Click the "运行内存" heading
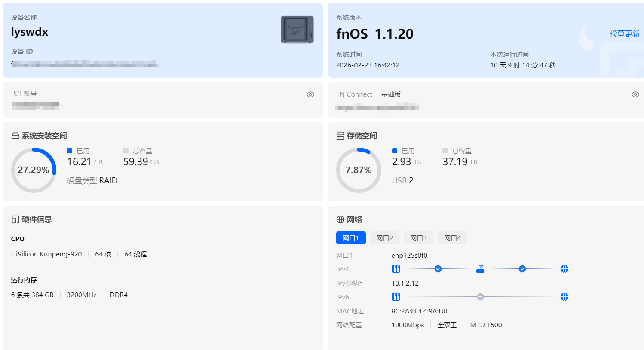Screen dimensions: 644x350 point(24,280)
